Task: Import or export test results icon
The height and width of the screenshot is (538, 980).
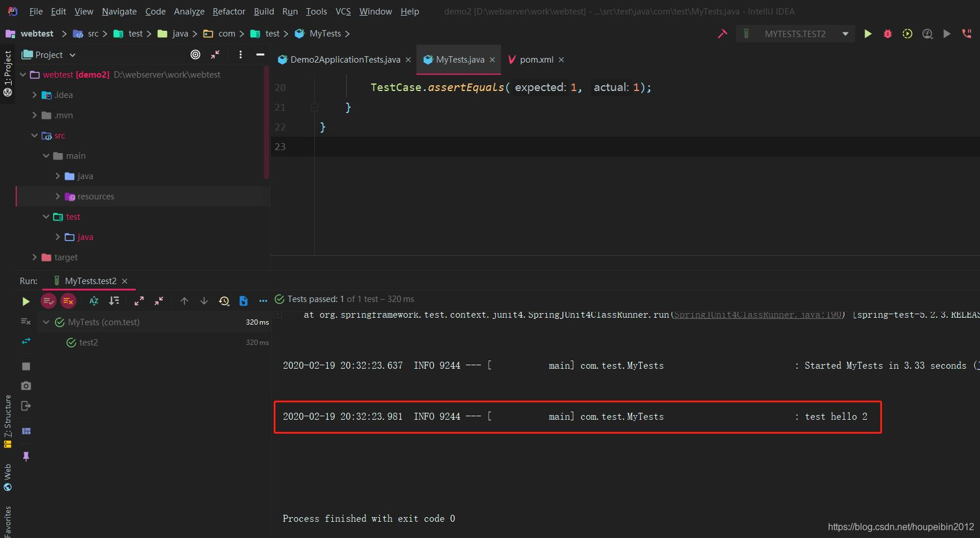Action: 244,301
